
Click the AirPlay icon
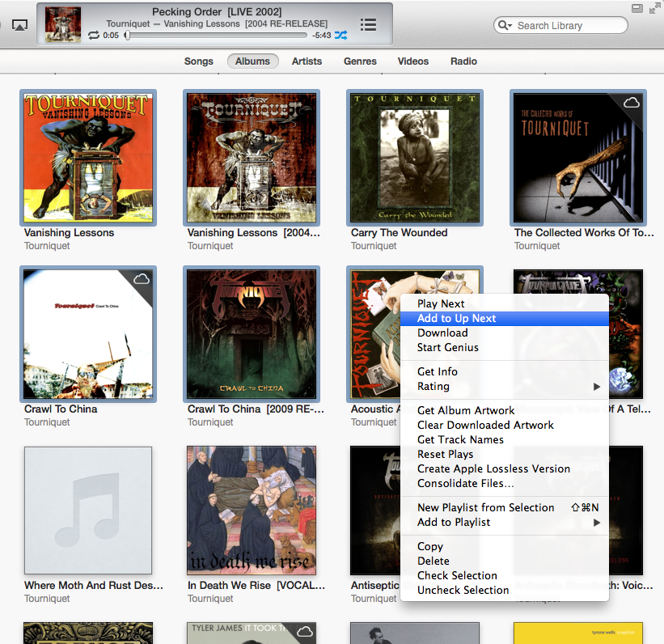tap(19, 25)
